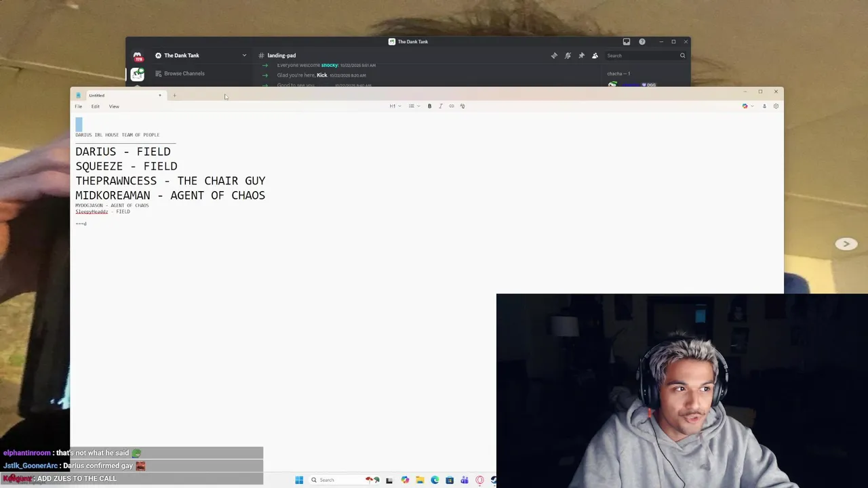This screenshot has height=488, width=868.
Task: Open the Notepad File menu
Action: click(x=79, y=106)
